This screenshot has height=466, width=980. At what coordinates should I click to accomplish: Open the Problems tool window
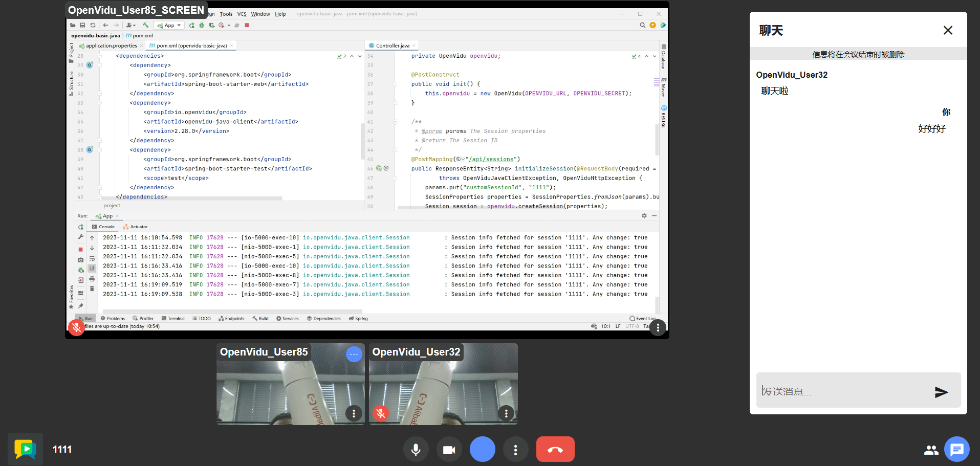point(113,318)
